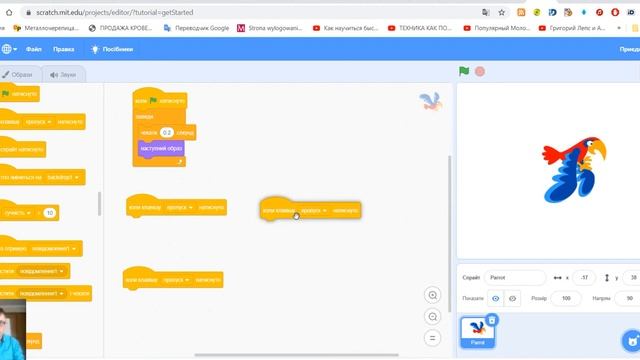The width and height of the screenshot is (640, 360).
Task: Zoom out of the scripts workspace
Action: coord(433,317)
